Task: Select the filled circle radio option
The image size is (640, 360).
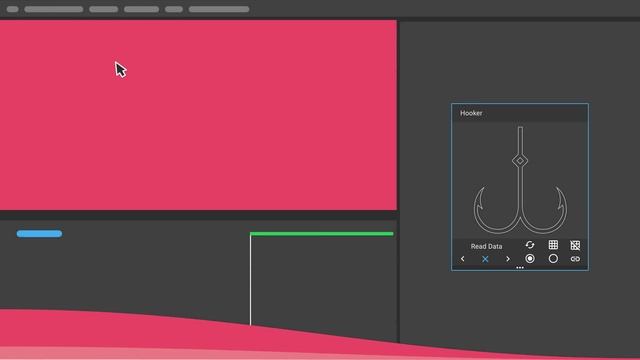Action: [x=530, y=258]
